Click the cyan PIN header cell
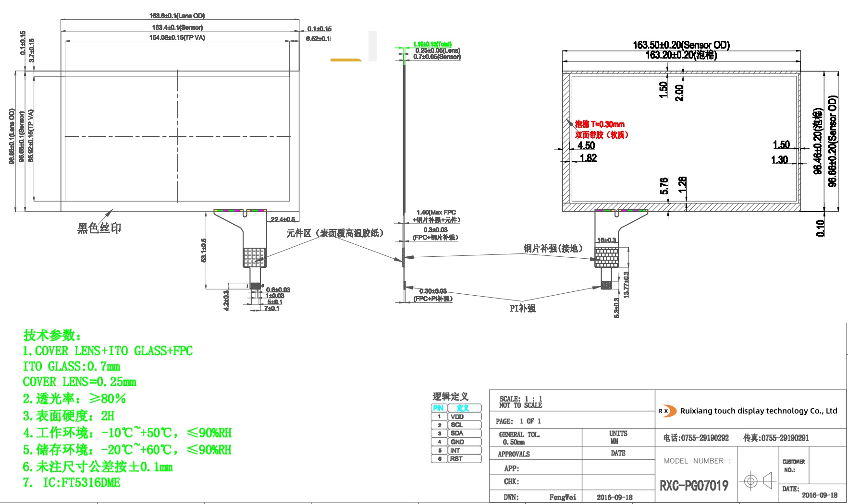The width and height of the screenshot is (848, 504). 439,408
